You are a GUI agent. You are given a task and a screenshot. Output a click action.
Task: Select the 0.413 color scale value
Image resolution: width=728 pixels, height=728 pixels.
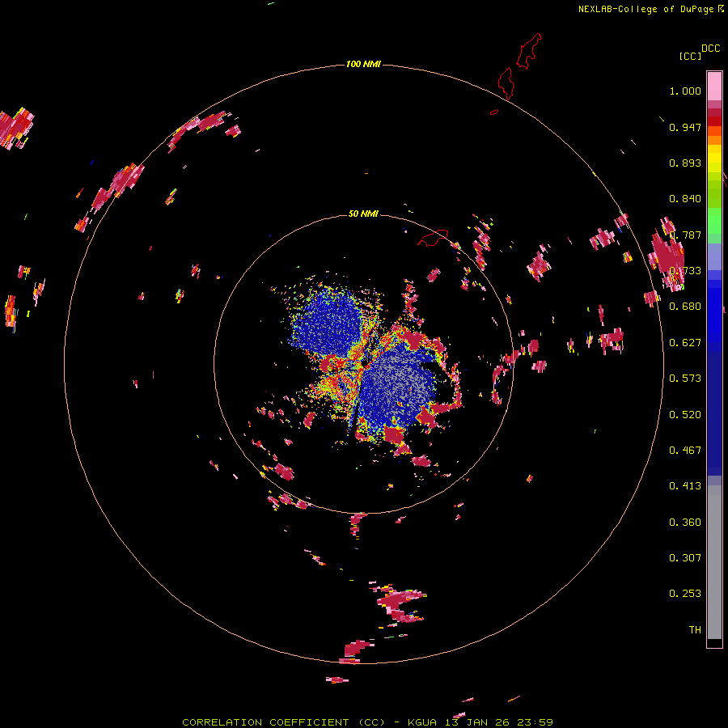[x=685, y=486]
